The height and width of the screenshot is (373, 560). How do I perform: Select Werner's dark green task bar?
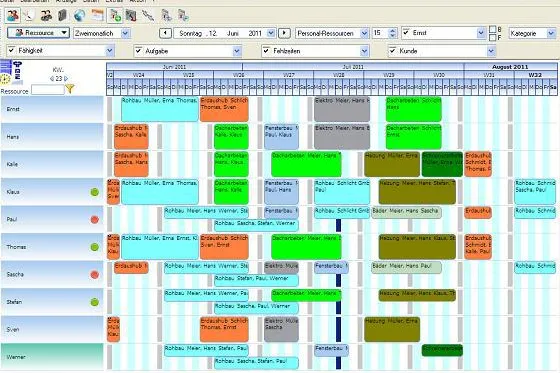point(442,350)
